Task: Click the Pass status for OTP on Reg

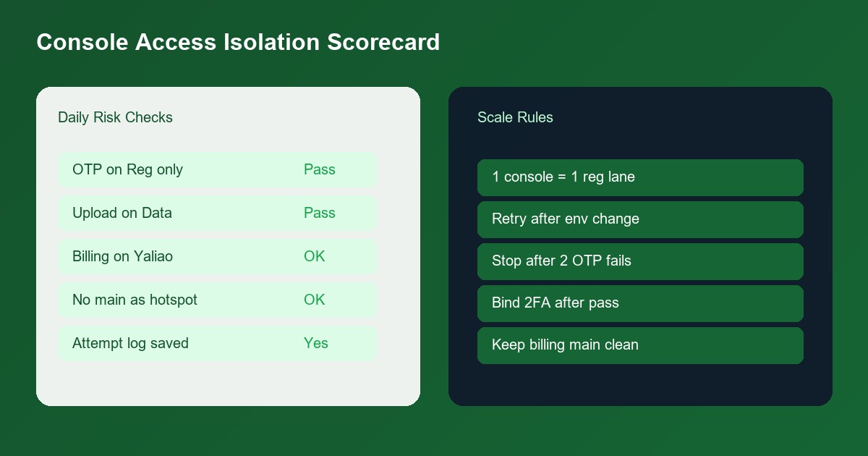Action: pos(320,170)
